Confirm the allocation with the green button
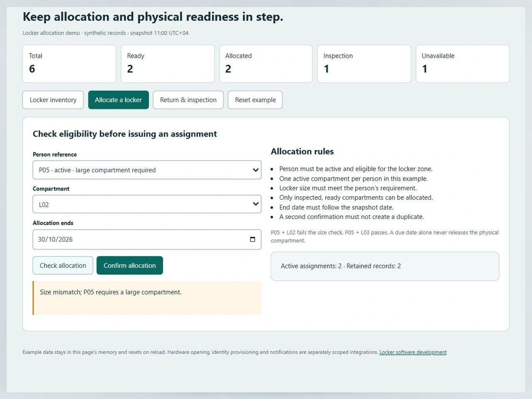The image size is (532, 399). click(x=130, y=265)
